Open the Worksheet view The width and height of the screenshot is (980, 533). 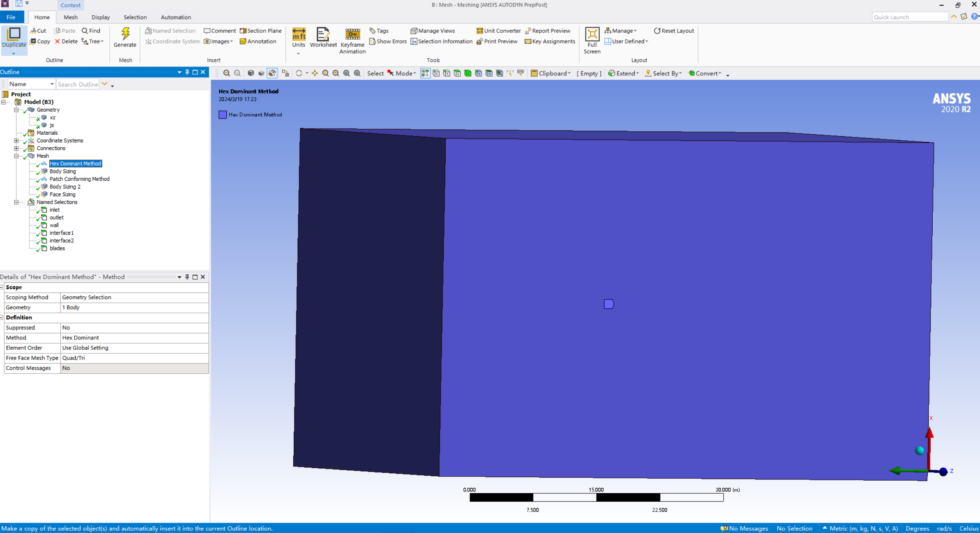pos(323,37)
